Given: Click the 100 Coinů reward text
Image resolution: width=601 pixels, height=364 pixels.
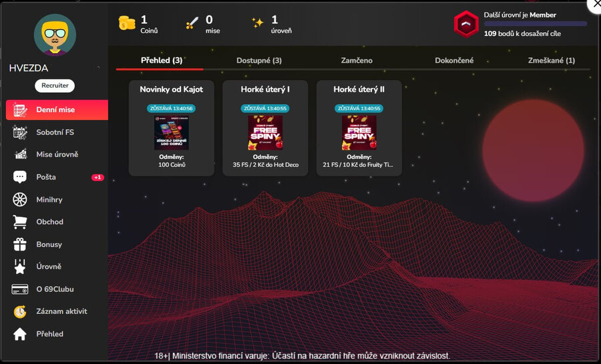Looking at the screenshot, I should (x=172, y=165).
